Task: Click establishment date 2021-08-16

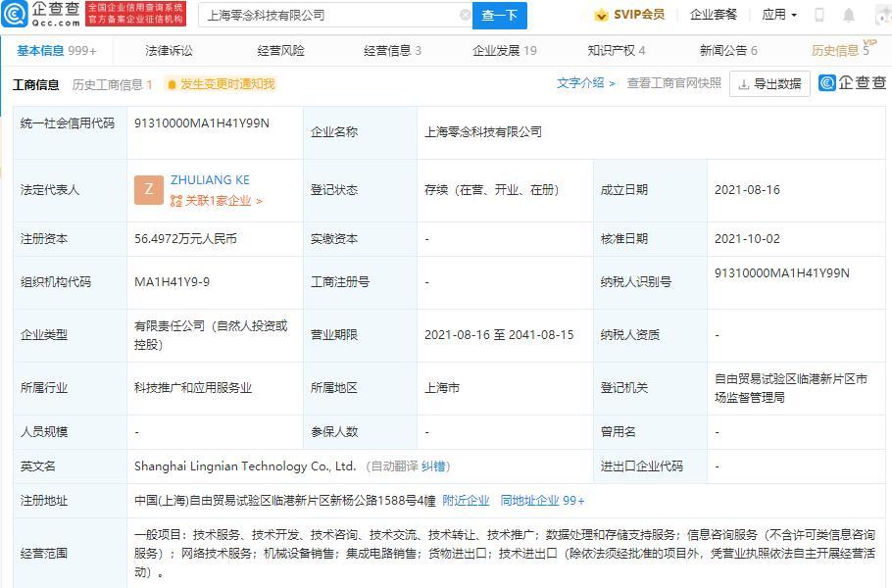Action: click(x=747, y=190)
